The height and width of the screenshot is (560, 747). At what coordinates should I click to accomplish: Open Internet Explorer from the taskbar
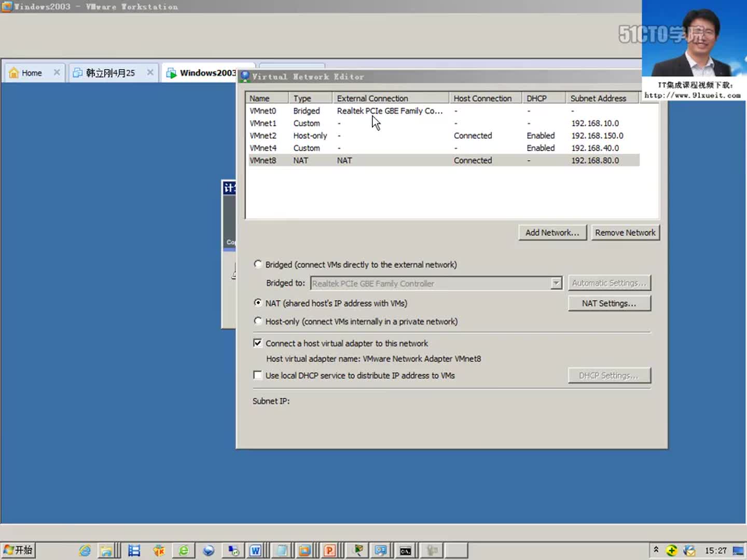pos(85,551)
